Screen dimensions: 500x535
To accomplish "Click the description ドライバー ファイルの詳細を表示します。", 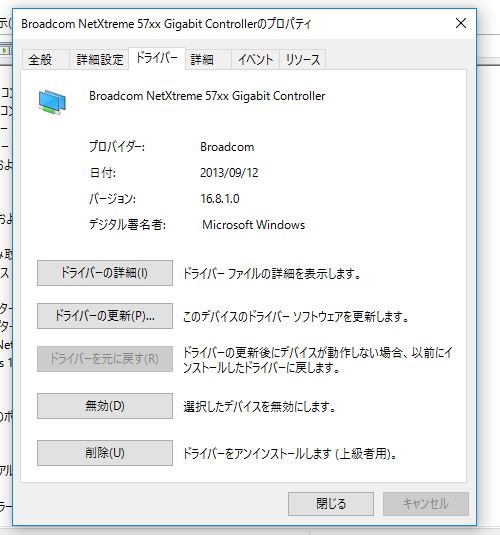I will (272, 274).
